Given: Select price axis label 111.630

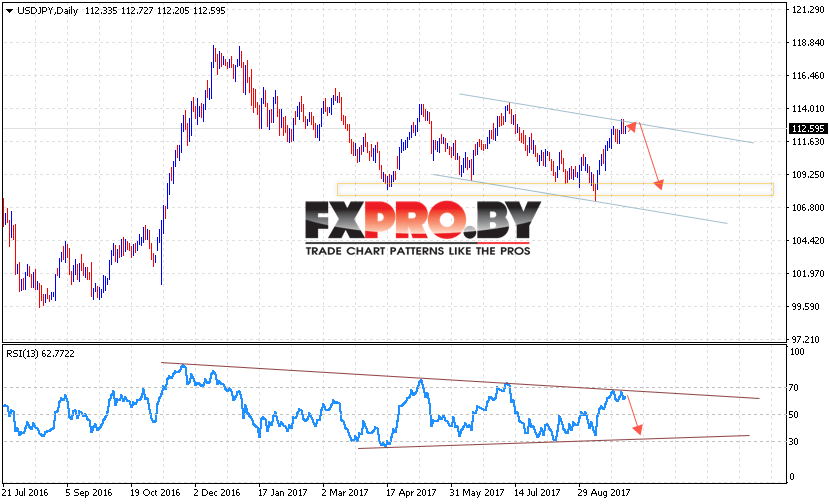Looking at the screenshot, I should [808, 141].
